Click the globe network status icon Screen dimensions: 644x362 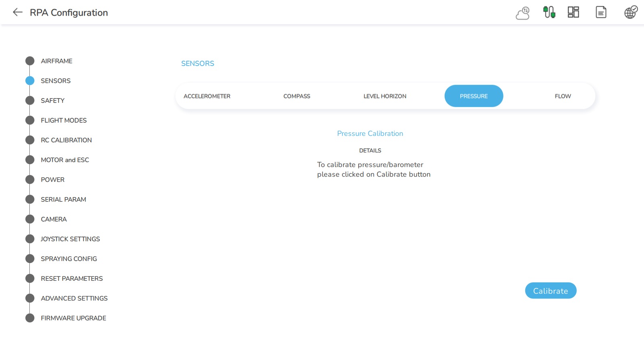tap(630, 12)
